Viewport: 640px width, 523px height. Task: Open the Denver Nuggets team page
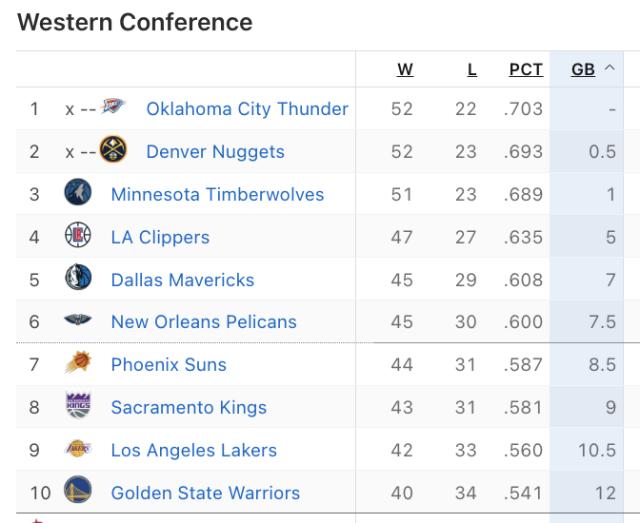(215, 152)
